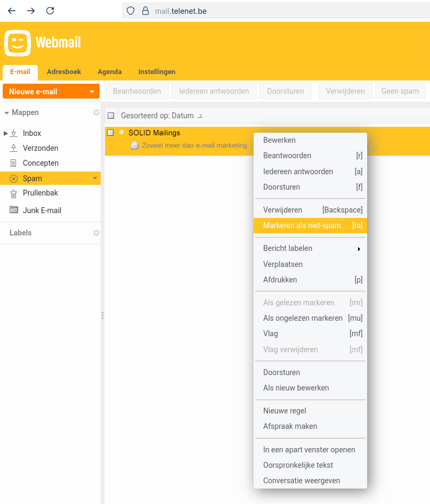Open the Labels settings gear
This screenshot has height=504, width=430.
(x=96, y=233)
